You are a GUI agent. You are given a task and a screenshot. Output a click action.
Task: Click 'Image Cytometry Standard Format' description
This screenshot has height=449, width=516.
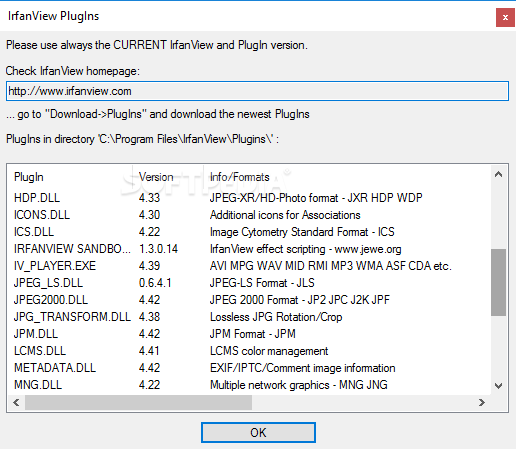coord(302,232)
